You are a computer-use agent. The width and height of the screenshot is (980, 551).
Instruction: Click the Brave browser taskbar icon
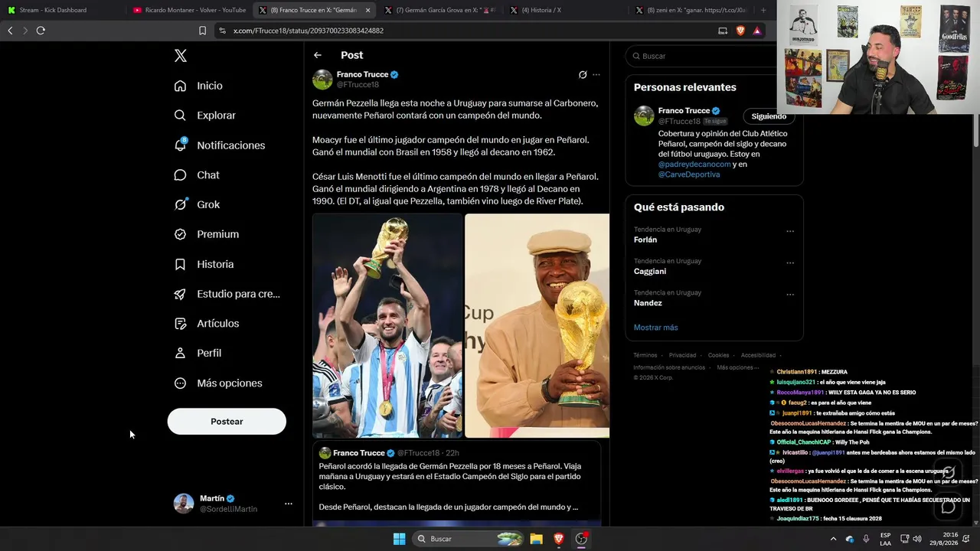[559, 539]
